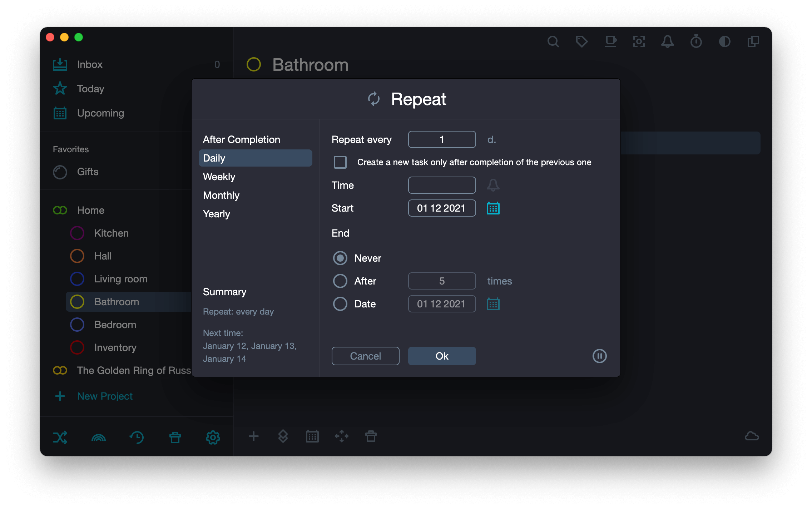812x509 pixels.
Task: Click the calendar icon in task toolbar
Action: point(312,436)
